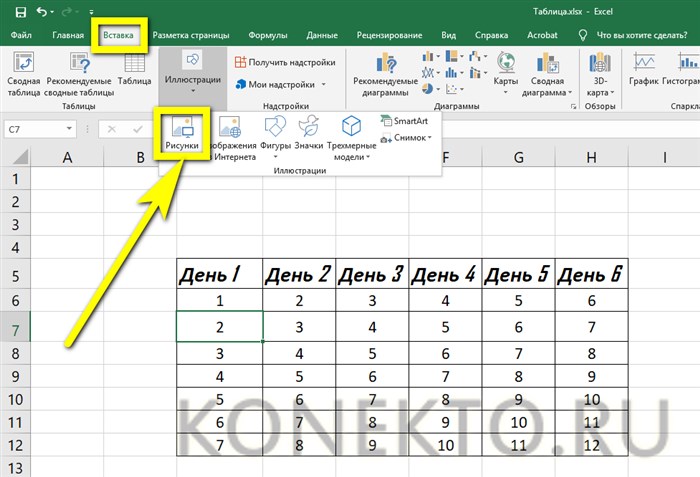Open the Справка tab

[x=491, y=35]
